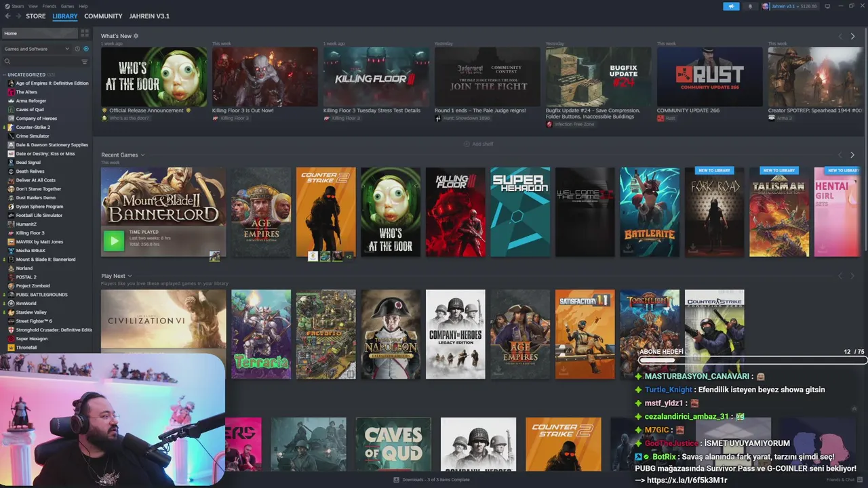Click the library search magnifier icon
The width and height of the screenshot is (868, 488).
click(x=7, y=62)
